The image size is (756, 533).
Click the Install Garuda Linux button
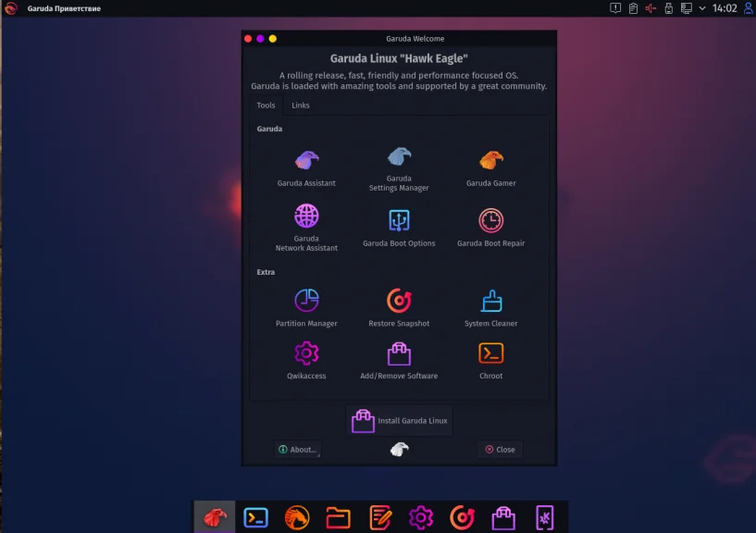pyautogui.click(x=399, y=419)
